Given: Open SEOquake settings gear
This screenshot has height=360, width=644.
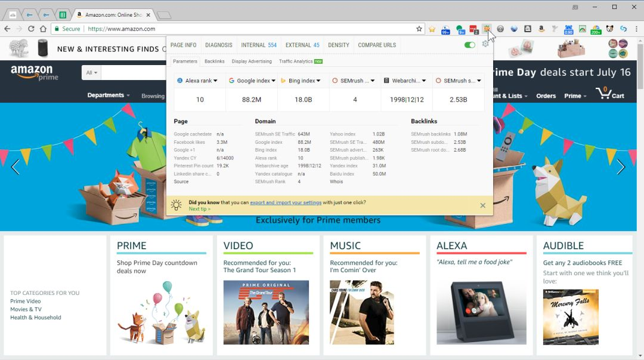Looking at the screenshot, I should tap(485, 44).
